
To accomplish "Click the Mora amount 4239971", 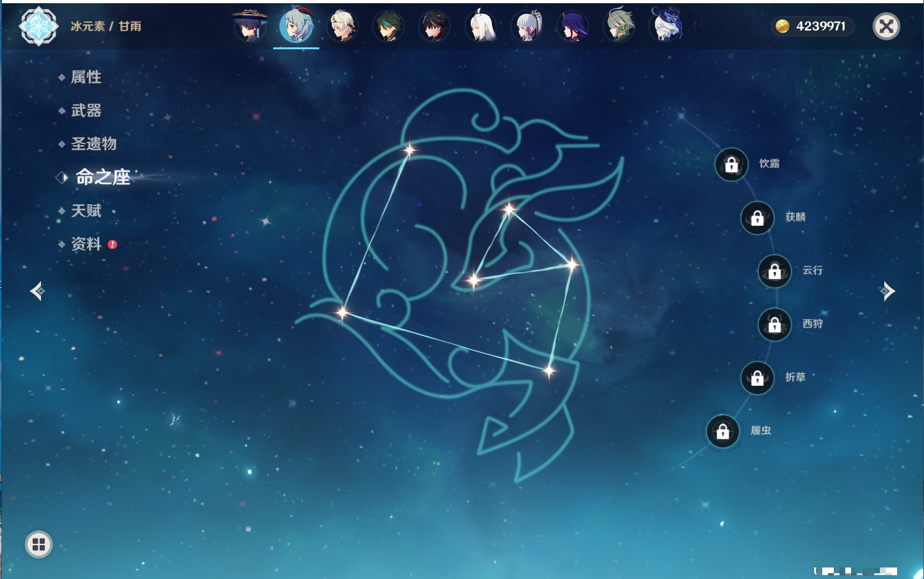I will click(821, 26).
